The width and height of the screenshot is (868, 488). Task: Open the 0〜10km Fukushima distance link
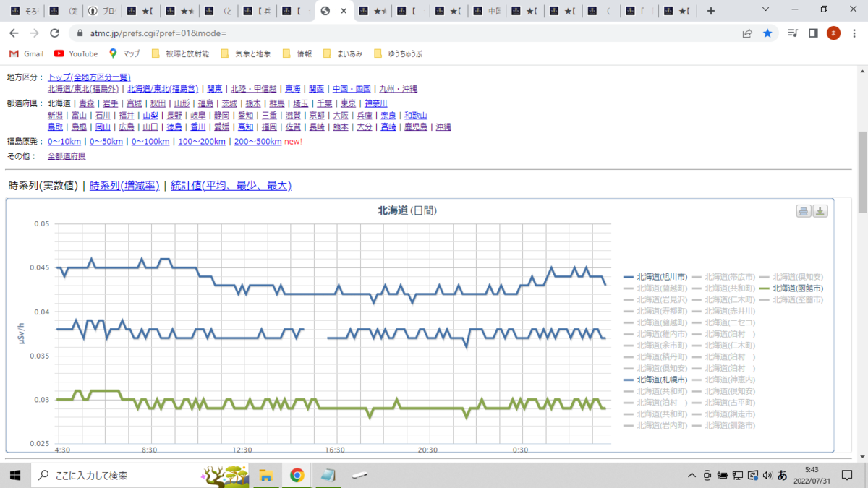tap(64, 142)
